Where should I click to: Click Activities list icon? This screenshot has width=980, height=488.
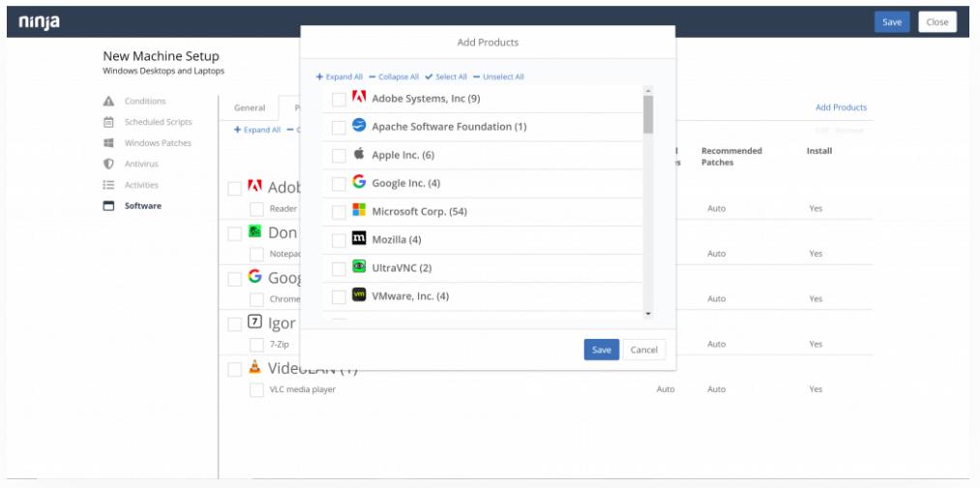(x=108, y=185)
